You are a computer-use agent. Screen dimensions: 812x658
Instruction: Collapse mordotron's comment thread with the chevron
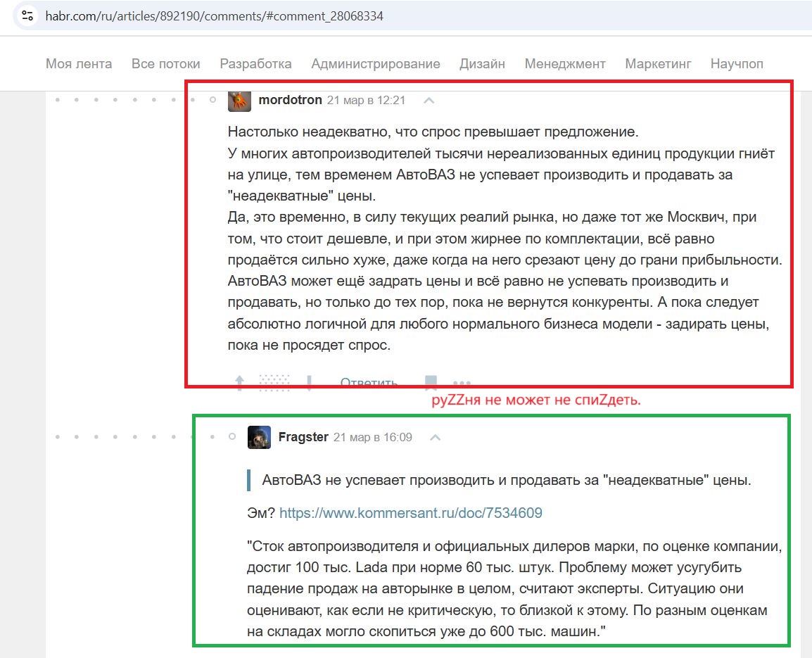pyautogui.click(x=429, y=101)
